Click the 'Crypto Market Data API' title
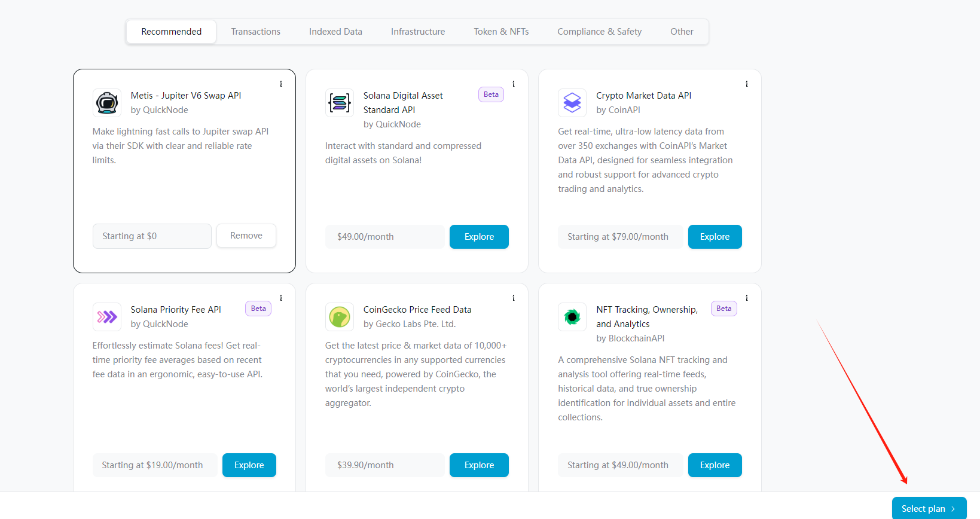 tap(643, 96)
